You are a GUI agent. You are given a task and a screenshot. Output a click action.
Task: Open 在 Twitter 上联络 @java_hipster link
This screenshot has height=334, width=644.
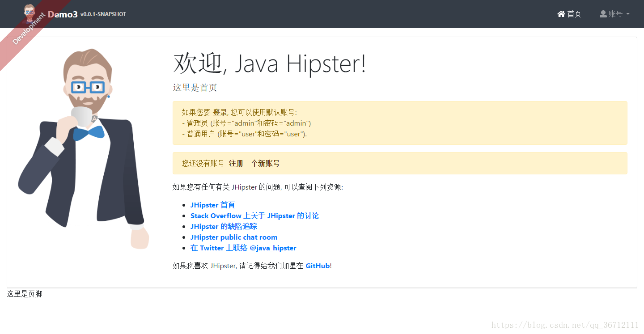[x=243, y=248]
